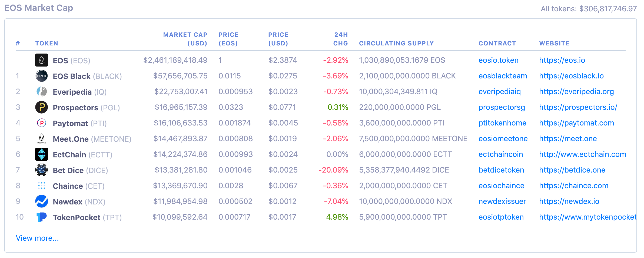Screen dimensions: 644x258
Task: Open the newdexissuer contract link
Action: 502,201
